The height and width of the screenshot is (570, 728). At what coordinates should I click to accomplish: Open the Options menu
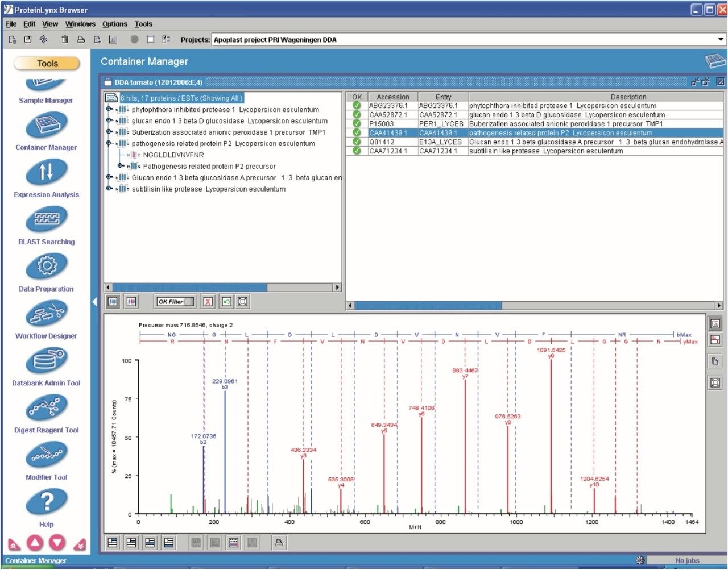click(115, 24)
